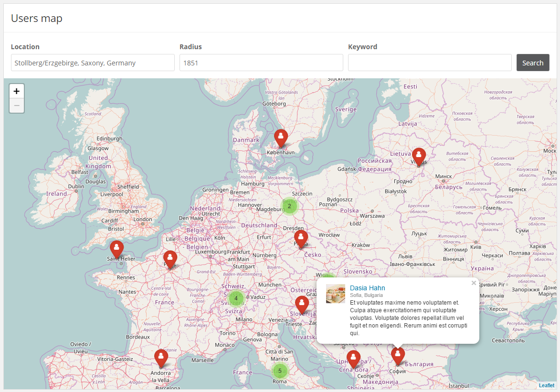Expand the cluster of 2 near Berlin
The height and width of the screenshot is (392, 560).
[x=289, y=206]
